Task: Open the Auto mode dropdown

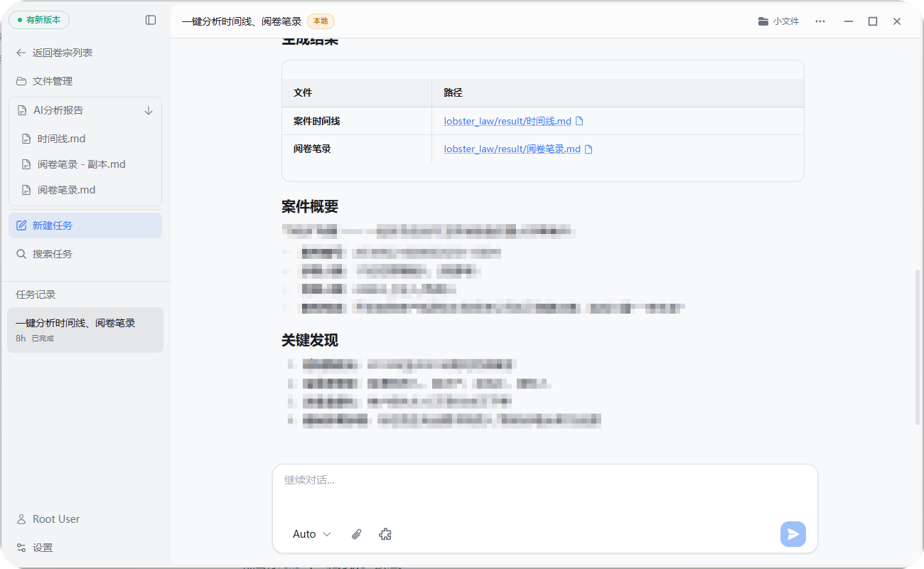Action: coord(311,534)
